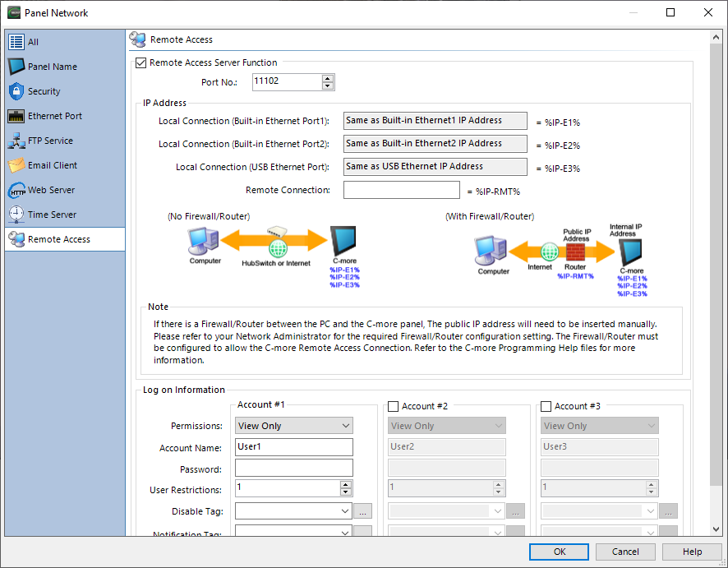Click the Remote Connection IP field

(x=402, y=190)
